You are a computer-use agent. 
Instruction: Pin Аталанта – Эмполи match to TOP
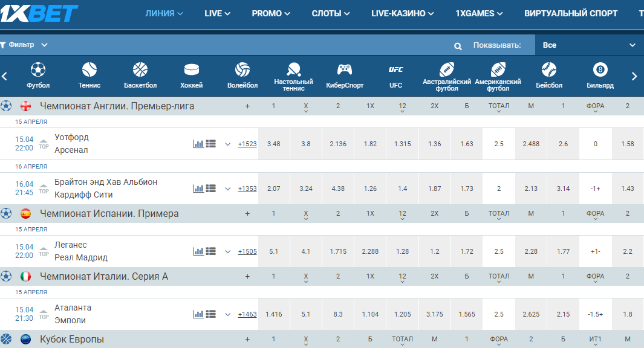[x=44, y=314]
